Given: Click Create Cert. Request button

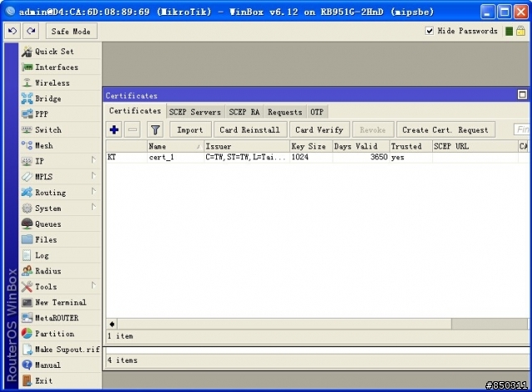Looking at the screenshot, I should tap(446, 130).
